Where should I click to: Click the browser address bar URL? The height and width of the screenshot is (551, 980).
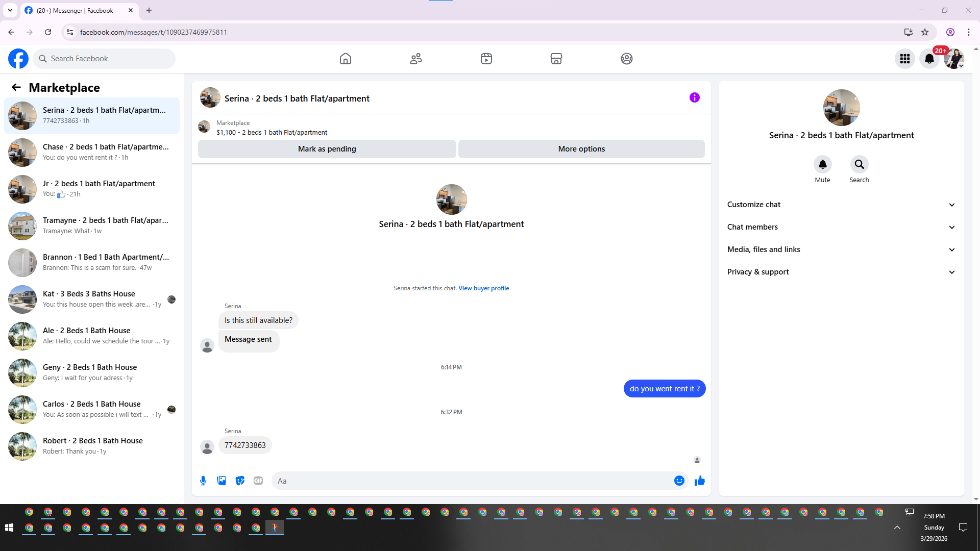pyautogui.click(x=154, y=32)
